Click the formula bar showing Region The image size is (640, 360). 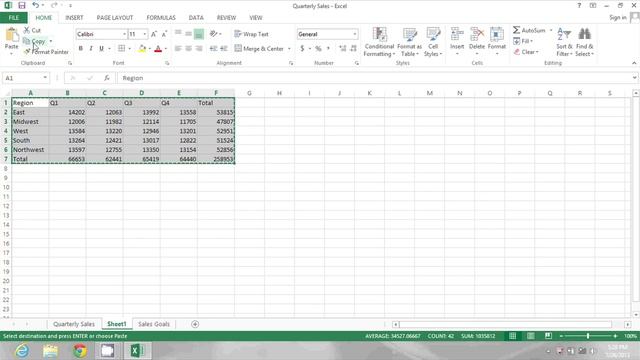pos(374,78)
